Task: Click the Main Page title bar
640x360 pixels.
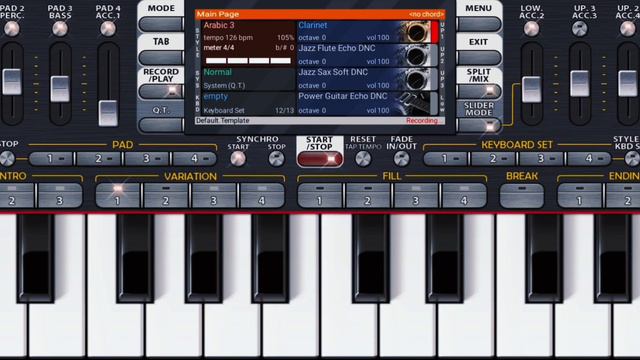Action: tap(320, 14)
